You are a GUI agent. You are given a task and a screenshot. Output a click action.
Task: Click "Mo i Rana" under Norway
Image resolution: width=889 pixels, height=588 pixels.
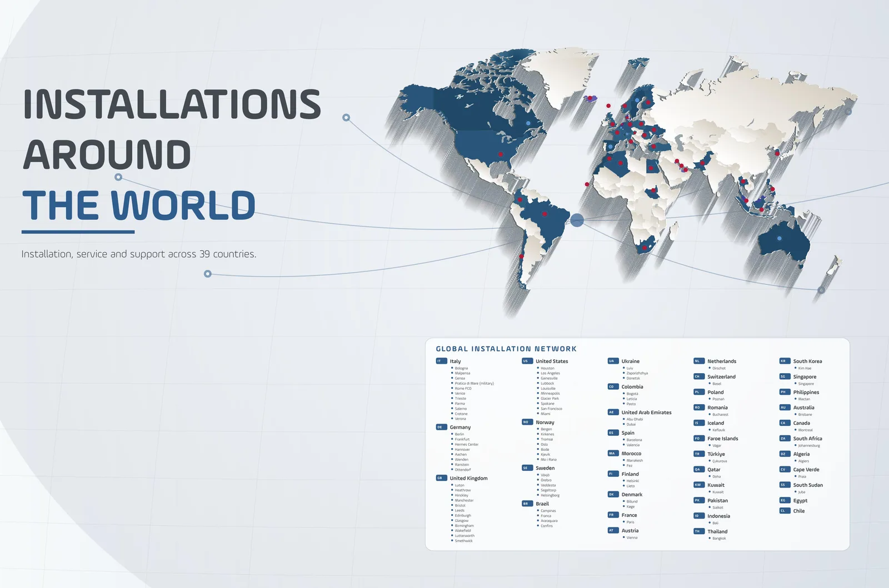(x=548, y=460)
